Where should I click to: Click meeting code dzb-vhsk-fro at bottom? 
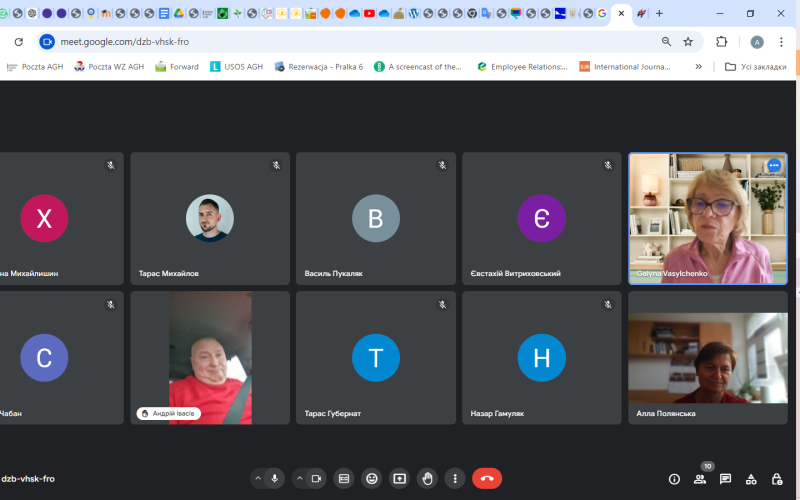pyautogui.click(x=28, y=479)
